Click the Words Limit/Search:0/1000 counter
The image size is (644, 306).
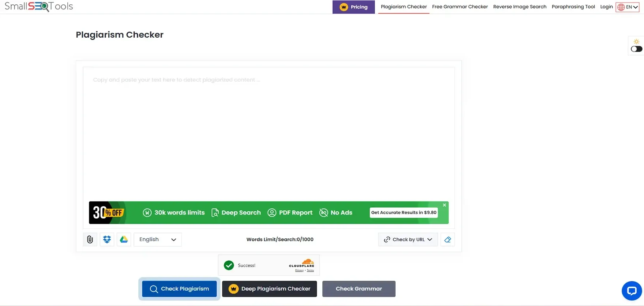280,239
